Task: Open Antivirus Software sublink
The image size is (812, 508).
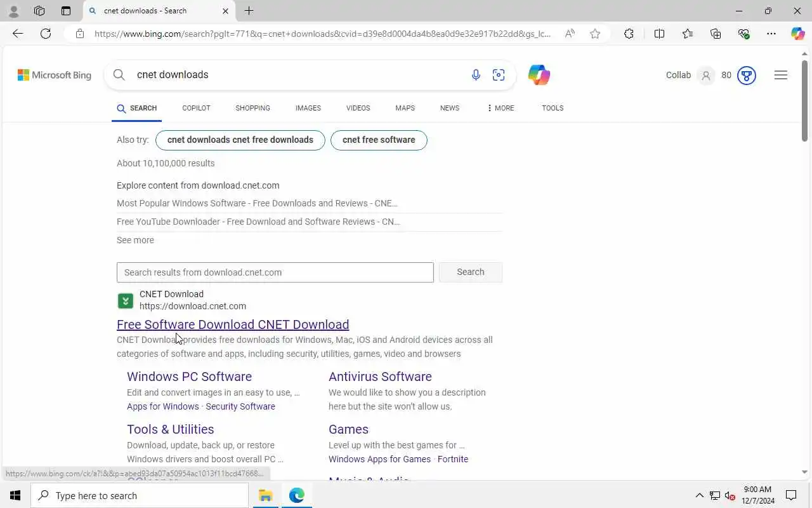Action: [380, 377]
